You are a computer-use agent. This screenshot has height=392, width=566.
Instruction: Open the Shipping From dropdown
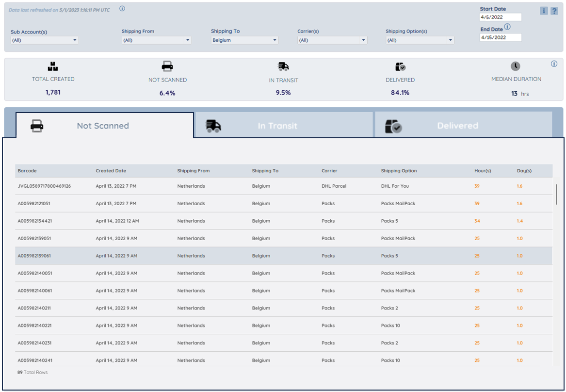157,40
